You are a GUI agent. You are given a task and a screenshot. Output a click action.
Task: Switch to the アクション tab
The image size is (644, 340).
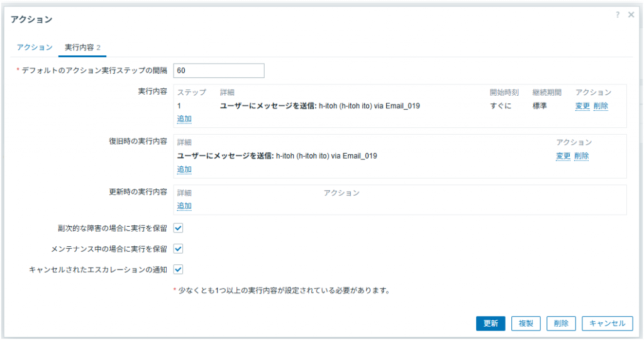pyautogui.click(x=35, y=48)
